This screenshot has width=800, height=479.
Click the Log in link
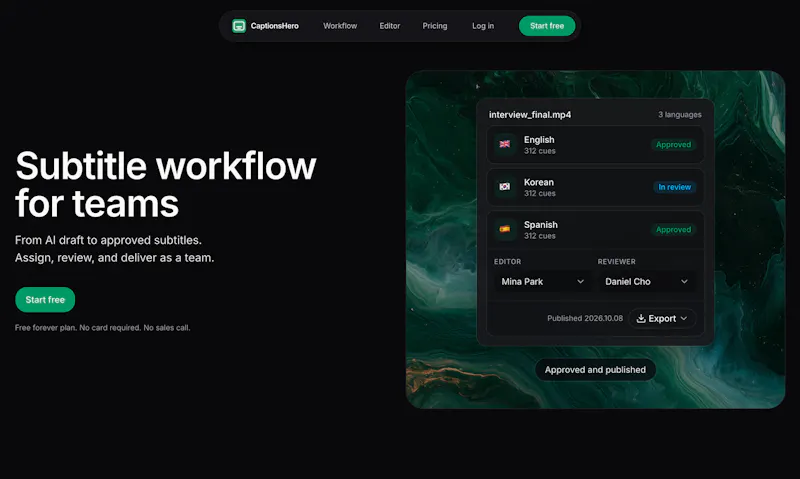(483, 26)
